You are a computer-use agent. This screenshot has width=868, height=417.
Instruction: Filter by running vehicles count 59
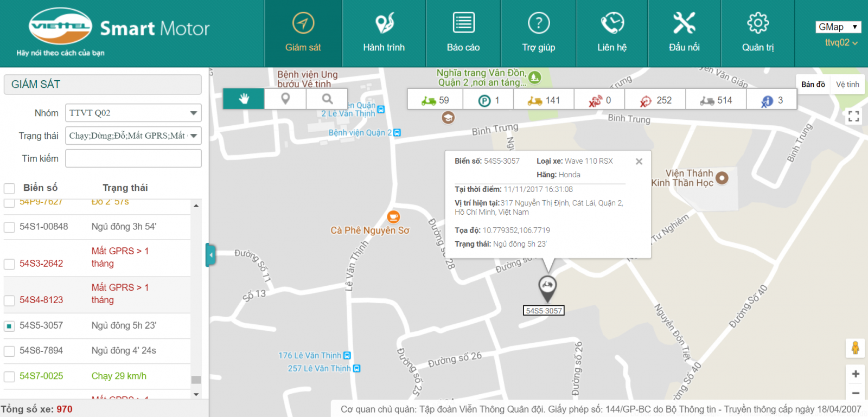[x=435, y=100]
